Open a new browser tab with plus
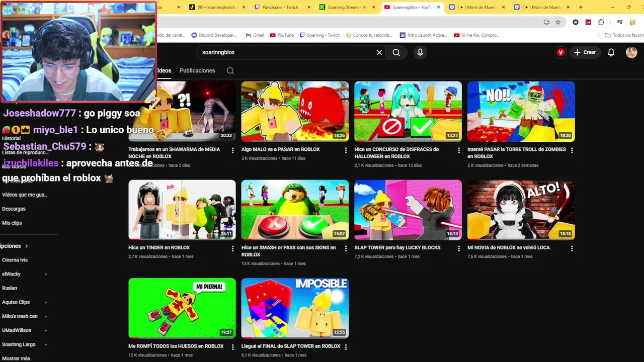Viewport: 644px width, 362px height. pyautogui.click(x=581, y=7)
